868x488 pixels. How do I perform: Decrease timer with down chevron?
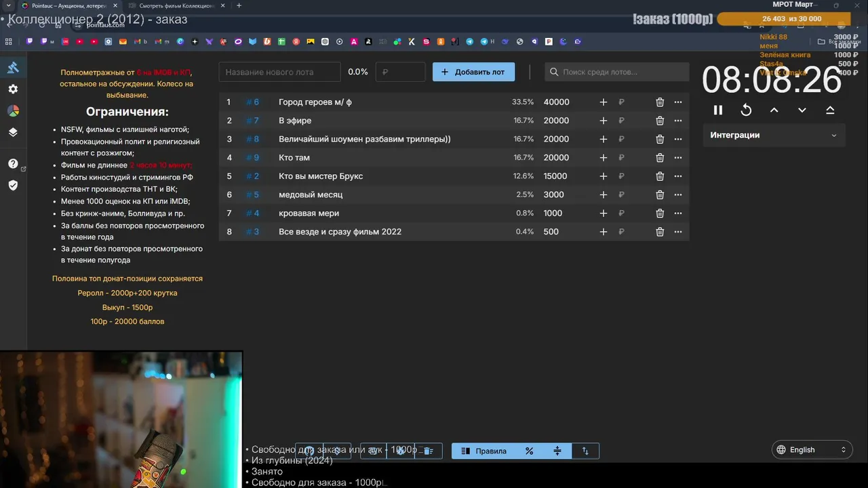[x=802, y=110]
